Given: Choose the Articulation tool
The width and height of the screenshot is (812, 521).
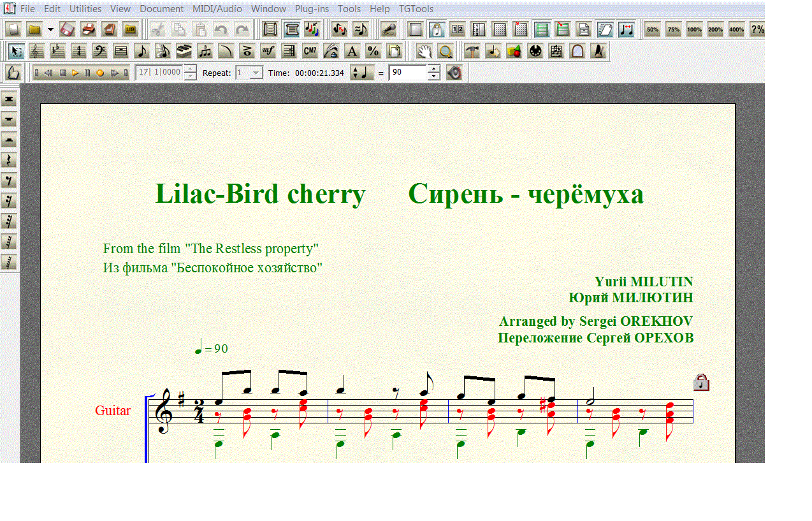Looking at the screenshot, I should 247,51.
